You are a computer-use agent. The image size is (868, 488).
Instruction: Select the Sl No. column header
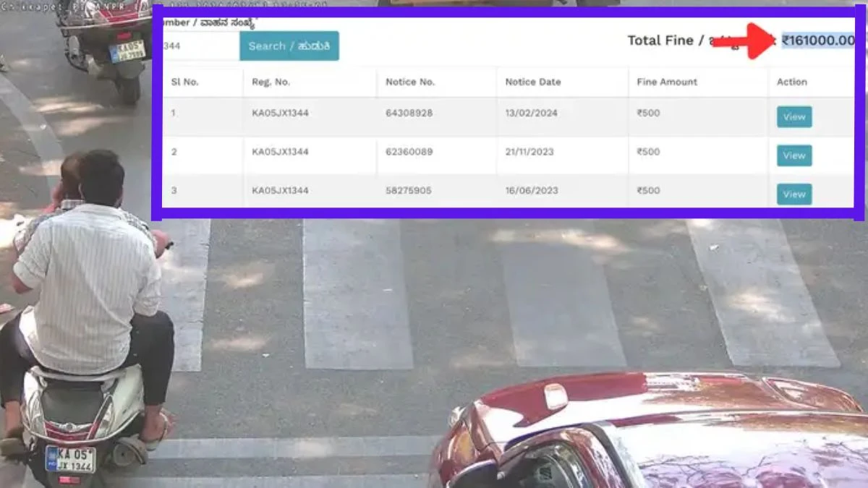(185, 82)
